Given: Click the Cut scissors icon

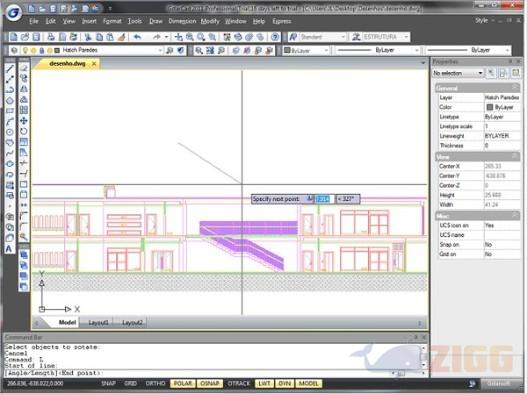Looking at the screenshot, I should pos(88,37).
